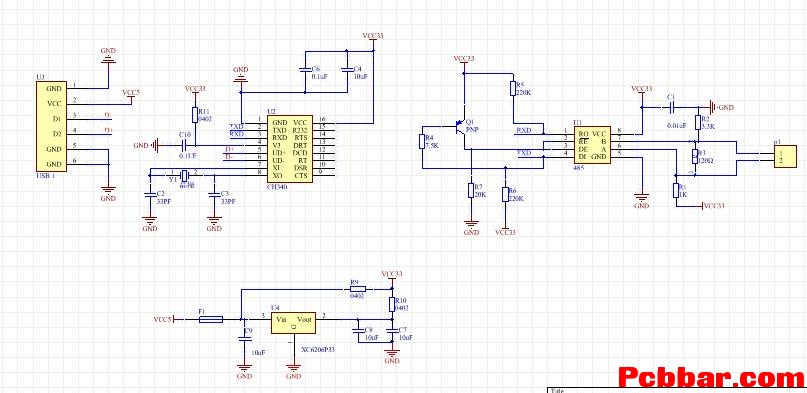The image size is (807, 393).
Task: Select the VCC5 power port at fuse
Action: (165, 319)
